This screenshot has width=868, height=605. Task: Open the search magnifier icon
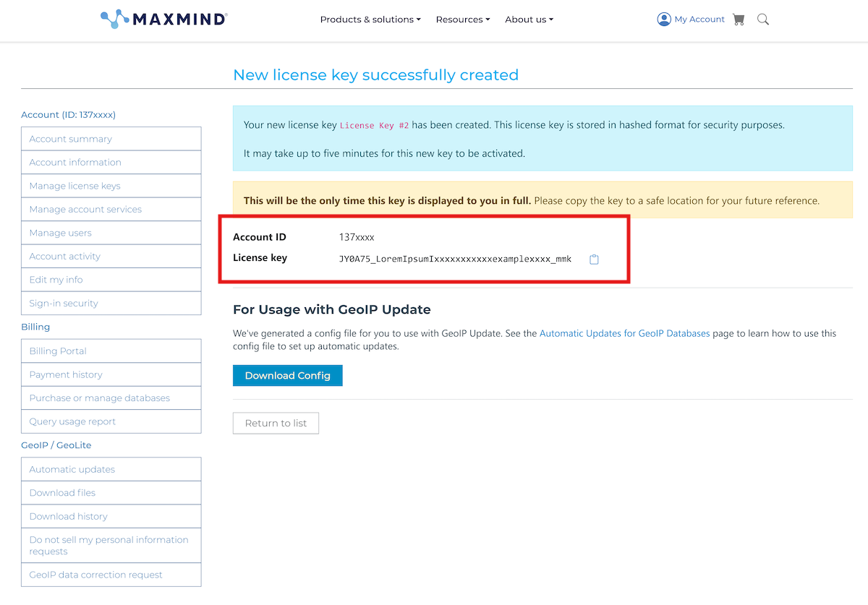pos(763,20)
